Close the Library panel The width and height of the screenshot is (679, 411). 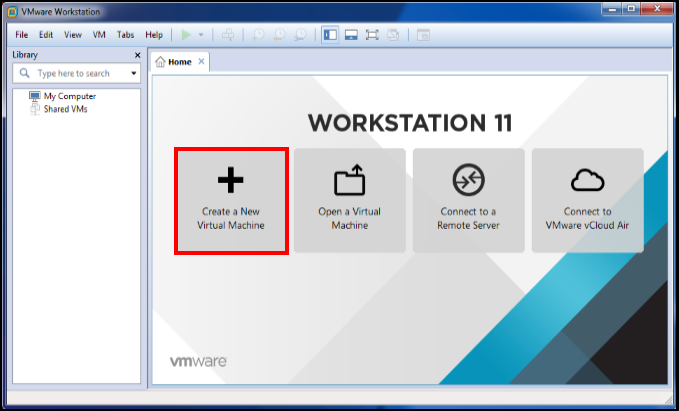click(x=137, y=55)
